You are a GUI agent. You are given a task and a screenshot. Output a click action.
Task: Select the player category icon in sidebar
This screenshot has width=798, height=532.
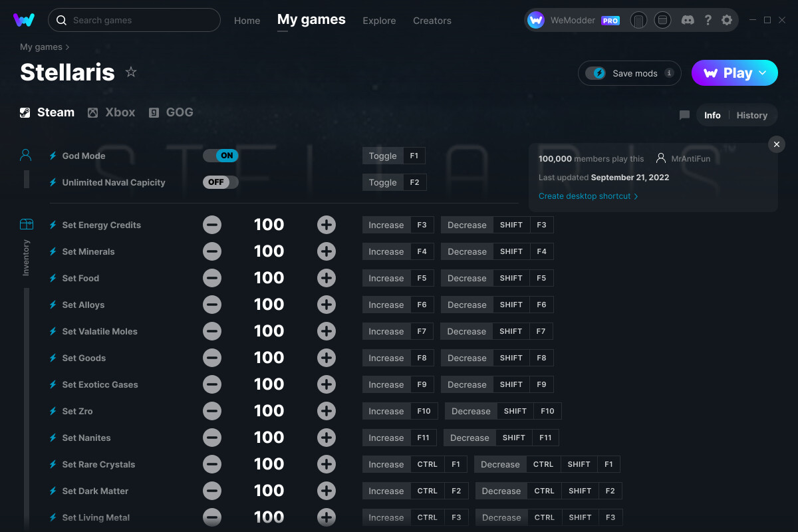coord(26,155)
